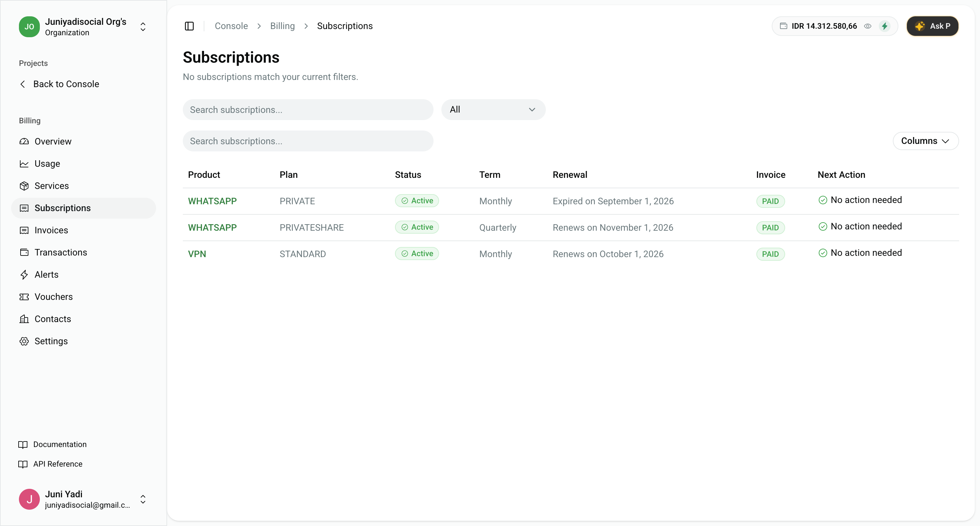Open the All status filter dropdown
Viewport: 980px width, 526px height.
click(x=493, y=110)
